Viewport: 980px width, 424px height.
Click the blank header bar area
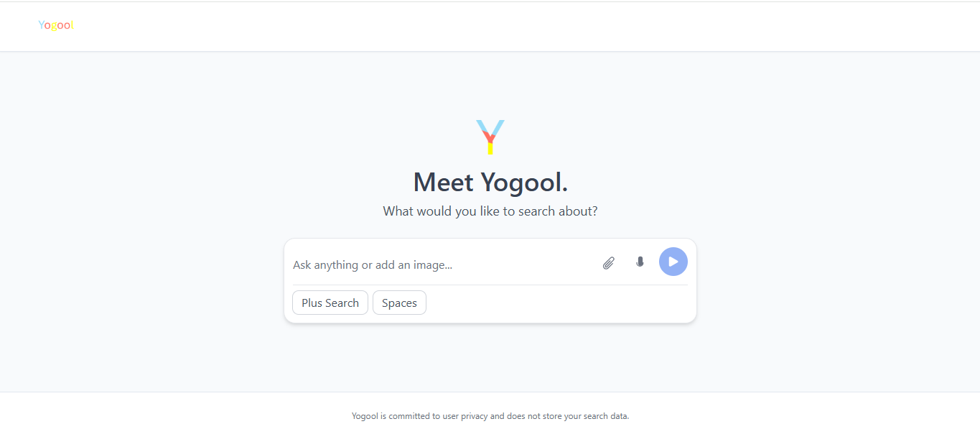(503, 26)
